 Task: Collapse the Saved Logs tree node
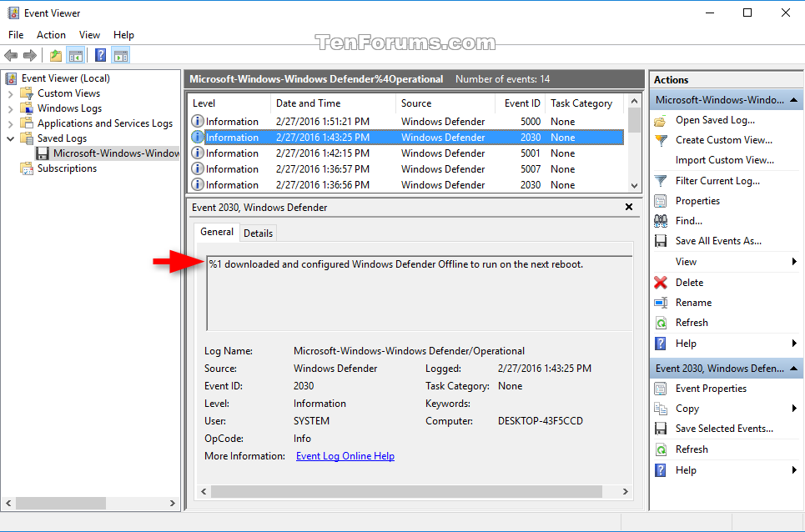(10, 138)
